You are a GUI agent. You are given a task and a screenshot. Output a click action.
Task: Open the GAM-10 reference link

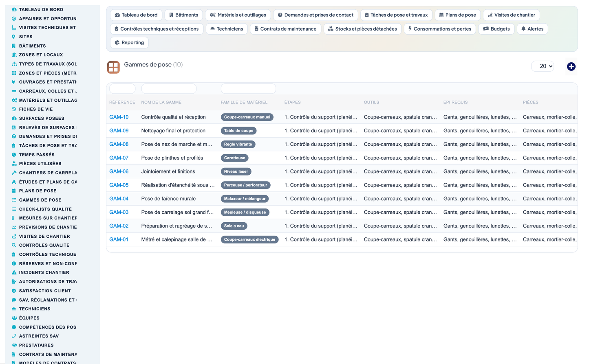click(119, 117)
